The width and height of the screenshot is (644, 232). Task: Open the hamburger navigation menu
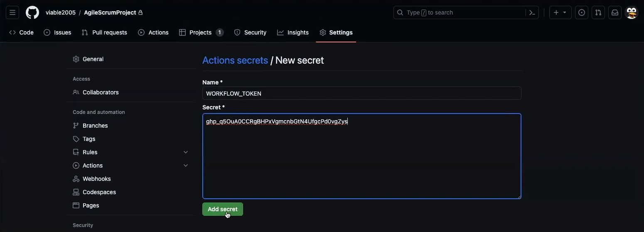12,12
